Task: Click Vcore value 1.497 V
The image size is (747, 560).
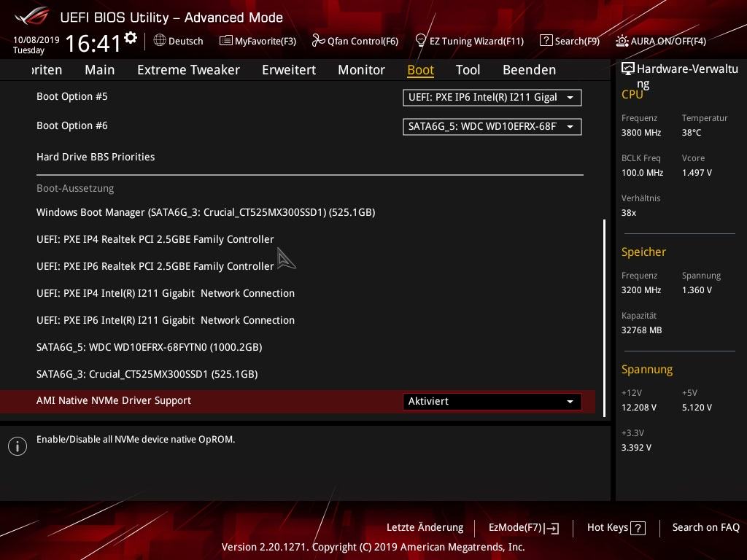Action: coord(697,173)
